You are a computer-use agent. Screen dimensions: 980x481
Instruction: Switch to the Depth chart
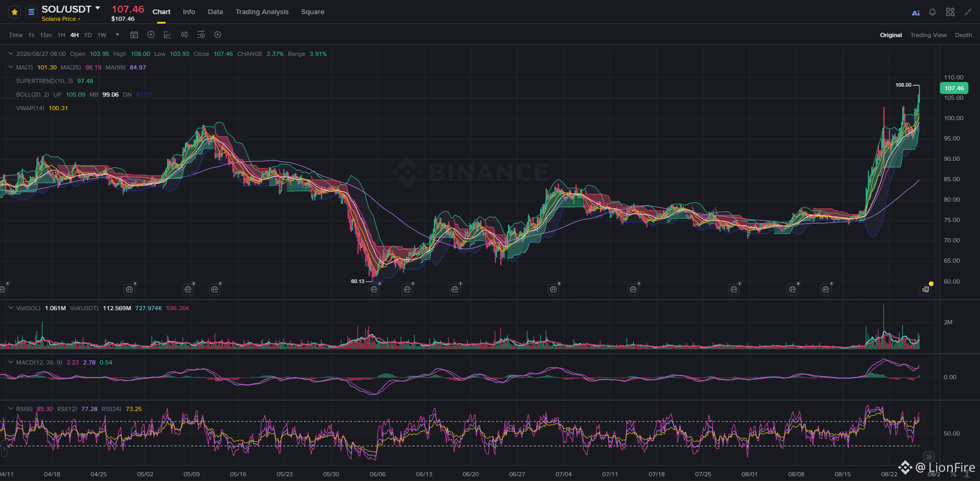point(963,35)
